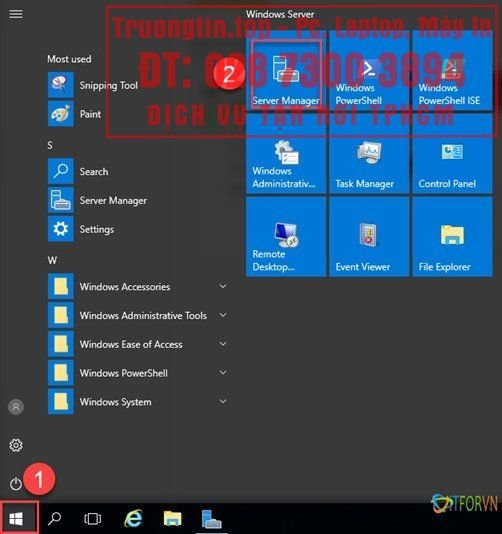
Task: Select the Snipping Tool label
Action: [x=109, y=85]
